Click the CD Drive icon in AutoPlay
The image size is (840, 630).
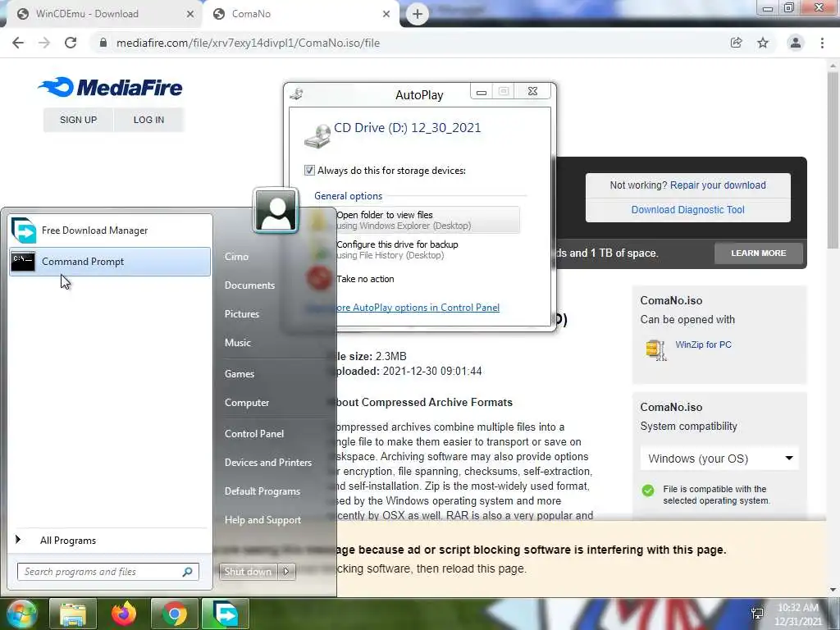tap(317, 135)
